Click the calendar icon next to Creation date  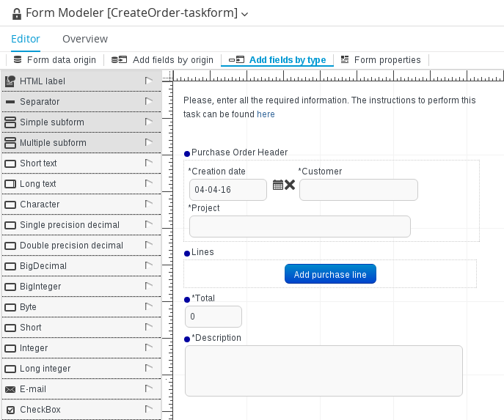click(277, 185)
